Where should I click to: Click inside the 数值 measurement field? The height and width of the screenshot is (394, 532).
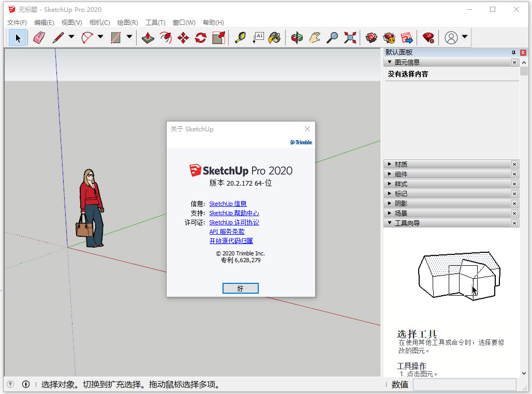point(464,385)
